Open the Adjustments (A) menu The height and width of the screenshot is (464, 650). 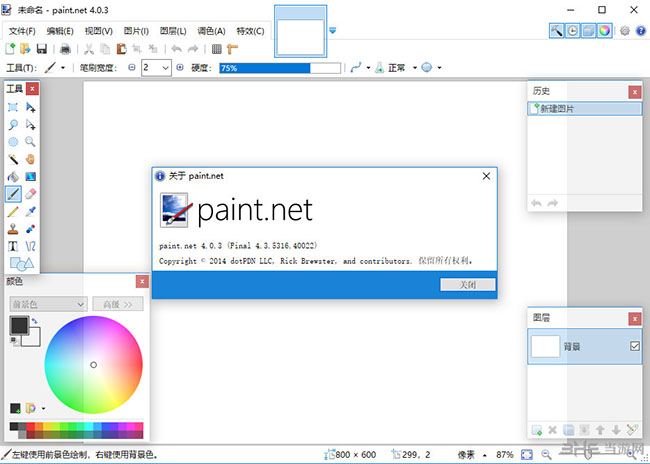(211, 31)
